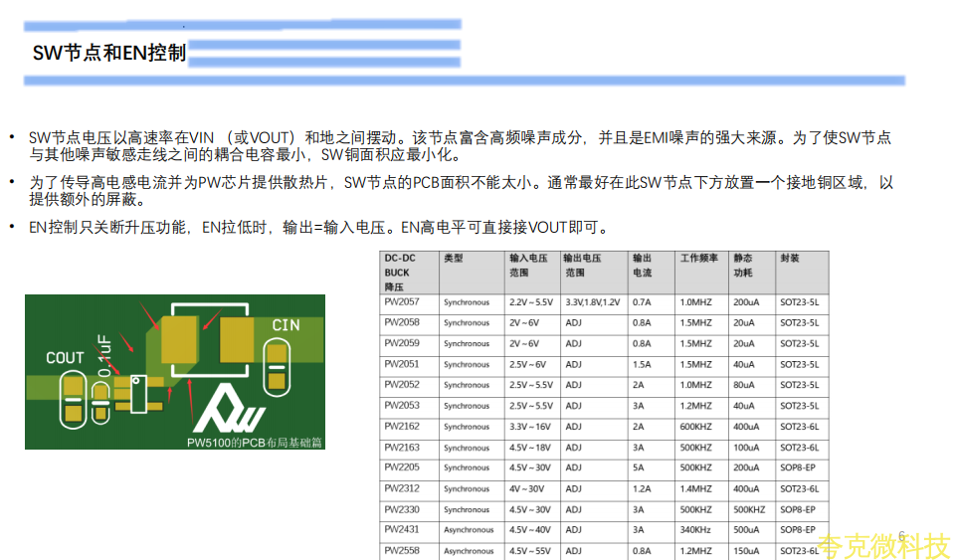Click the PW2558 row part number

point(401,550)
